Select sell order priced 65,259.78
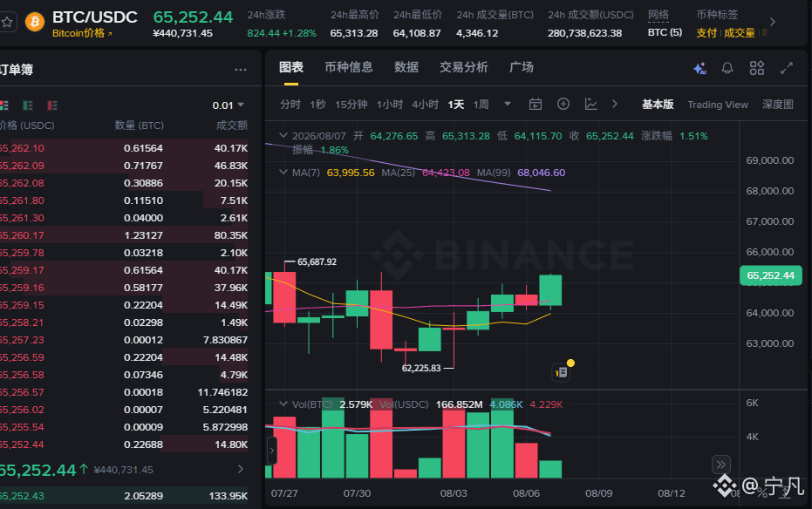 [124, 253]
